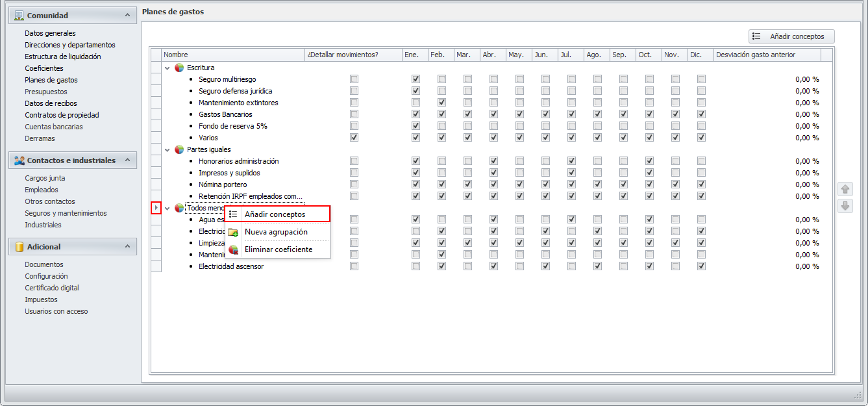Click the Todos menos pie chart icon
Viewport: 868px width, 406px height.
click(179, 208)
